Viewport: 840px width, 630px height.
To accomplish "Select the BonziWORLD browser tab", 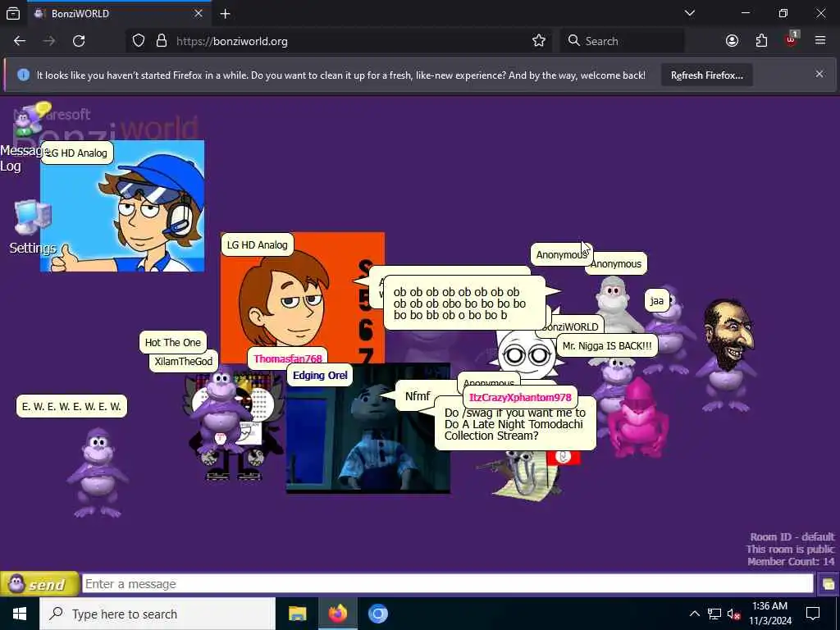I will [x=118, y=13].
